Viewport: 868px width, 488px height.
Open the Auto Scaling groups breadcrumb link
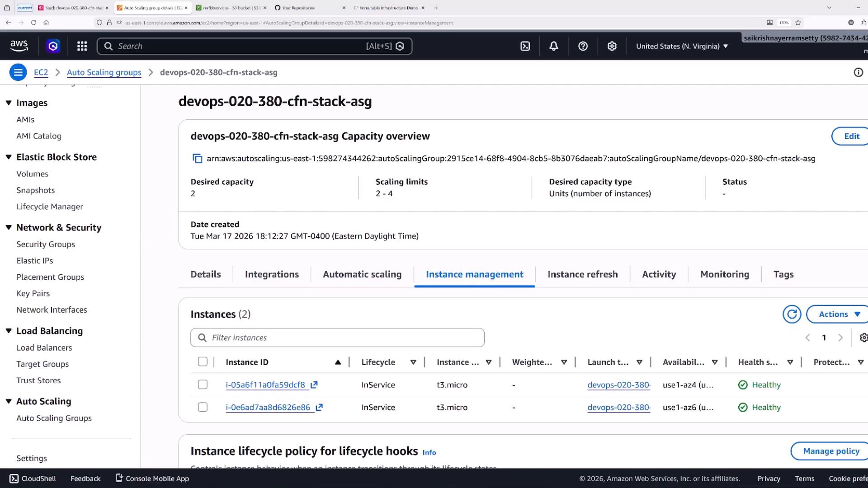coord(104,72)
